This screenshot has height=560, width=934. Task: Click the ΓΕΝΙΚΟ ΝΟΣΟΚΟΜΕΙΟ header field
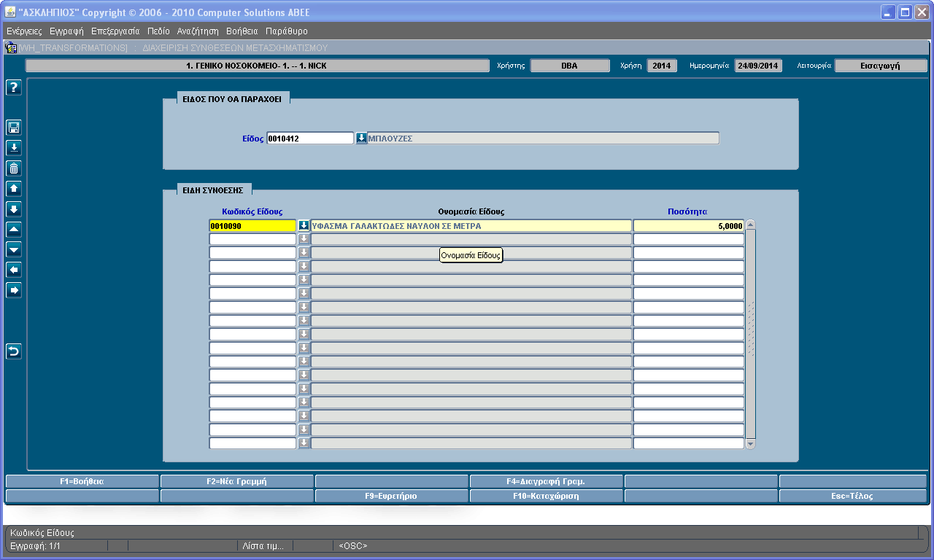(x=258, y=66)
